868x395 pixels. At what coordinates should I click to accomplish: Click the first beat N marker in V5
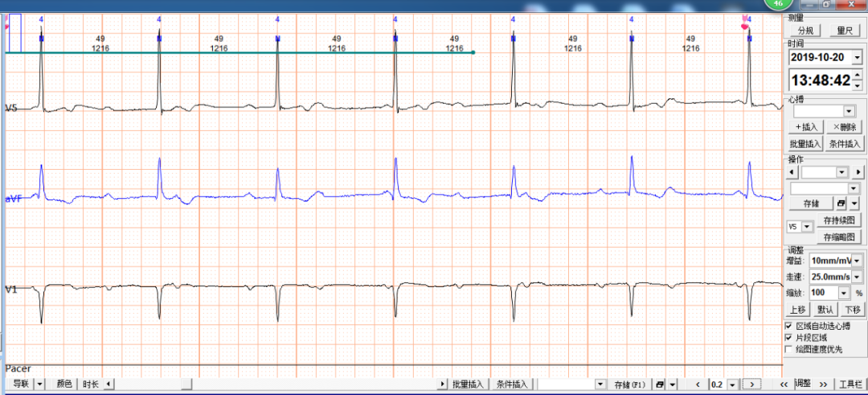point(41,39)
